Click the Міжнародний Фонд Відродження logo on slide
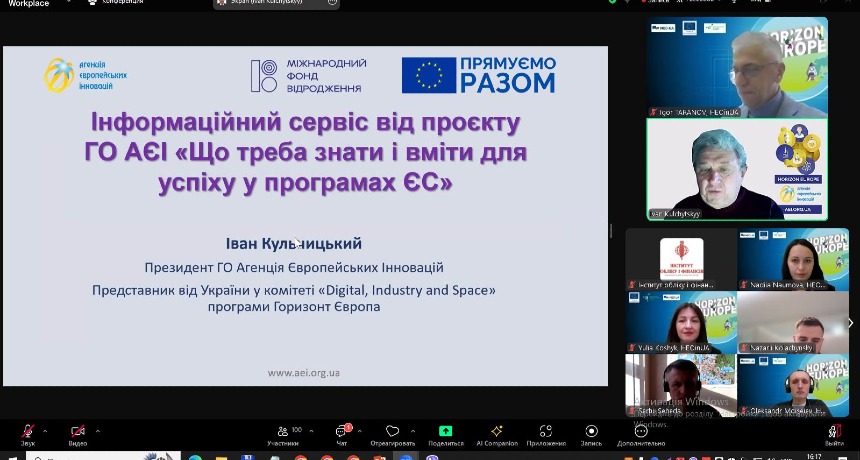Image resolution: width=860 pixels, height=460 pixels. pos(308,76)
